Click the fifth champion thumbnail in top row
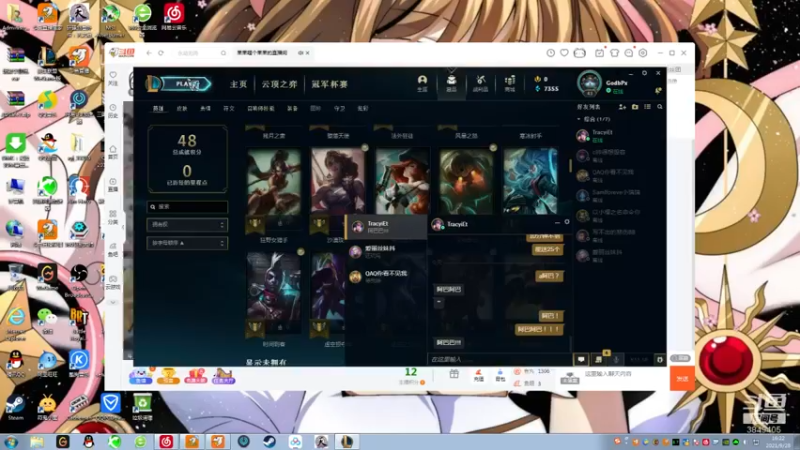The width and height of the screenshot is (800, 450). 531,181
